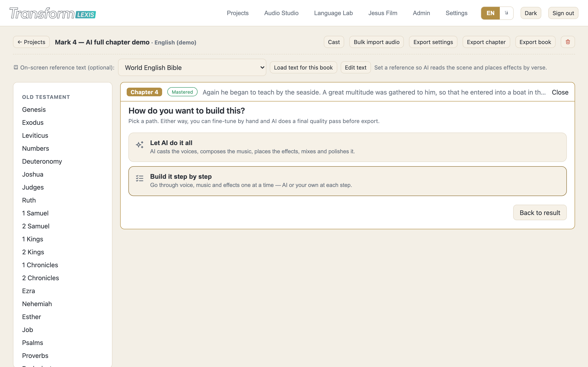588x367 pixels.
Task: Toggle Dark mode
Action: 531,13
